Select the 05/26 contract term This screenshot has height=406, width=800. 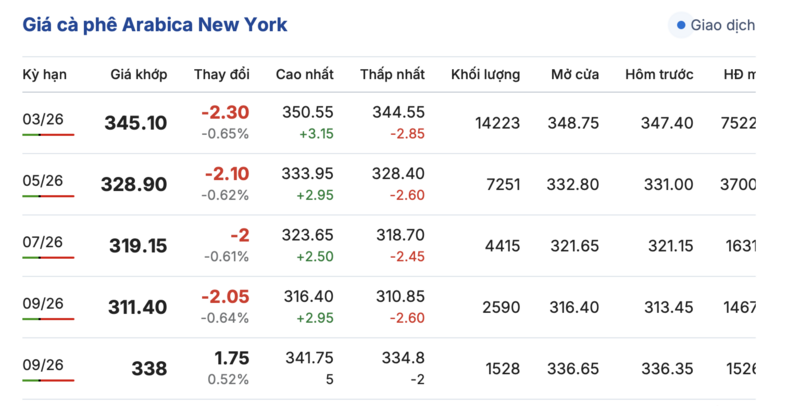click(43, 181)
